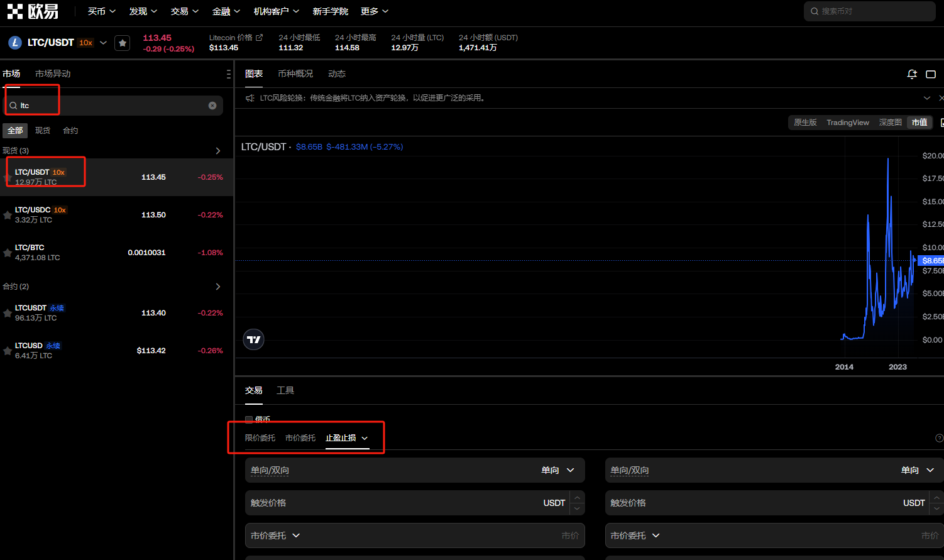Image resolution: width=944 pixels, height=560 pixels.
Task: Open the 机构客户 dropdown menu
Action: [x=277, y=11]
